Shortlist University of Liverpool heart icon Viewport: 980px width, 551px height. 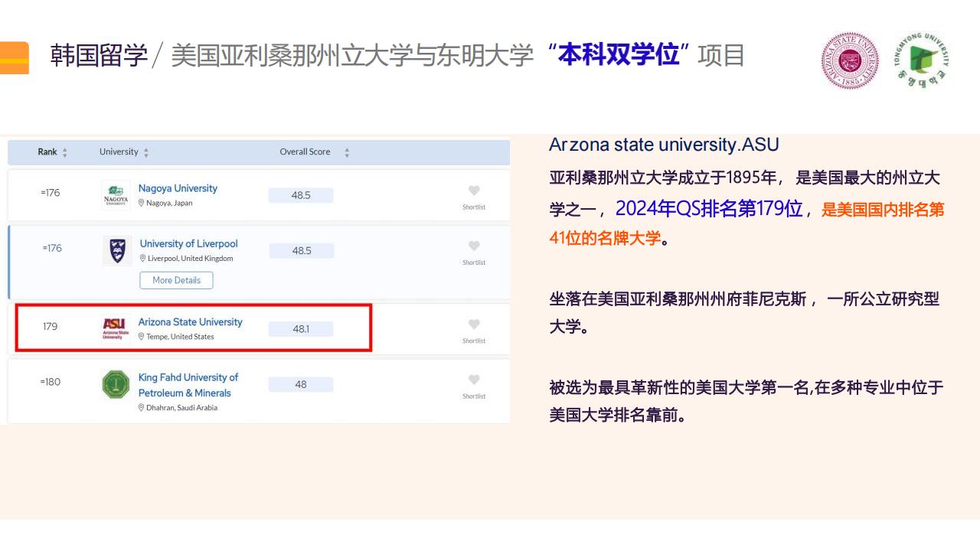coord(474,246)
